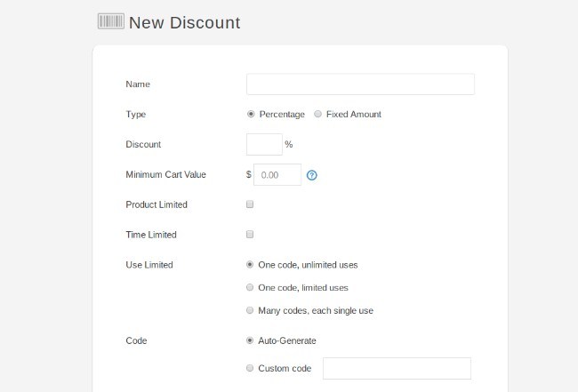
Task: Select the Percentage discount type
Action: coord(251,114)
